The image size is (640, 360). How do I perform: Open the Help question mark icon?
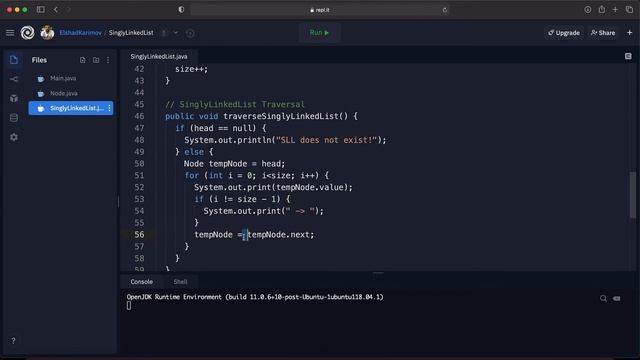pos(13,340)
